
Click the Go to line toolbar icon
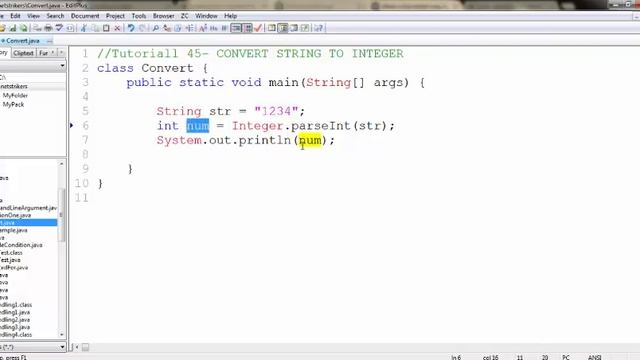[x=189, y=28]
